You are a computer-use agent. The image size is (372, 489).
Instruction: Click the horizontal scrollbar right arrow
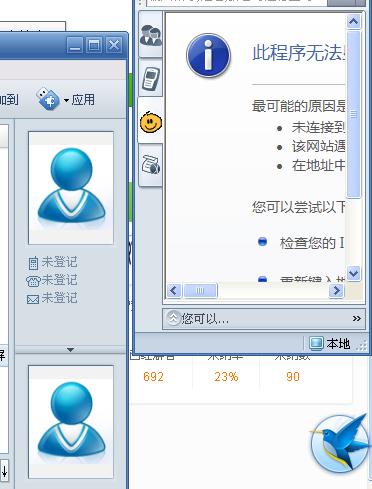coord(336,291)
